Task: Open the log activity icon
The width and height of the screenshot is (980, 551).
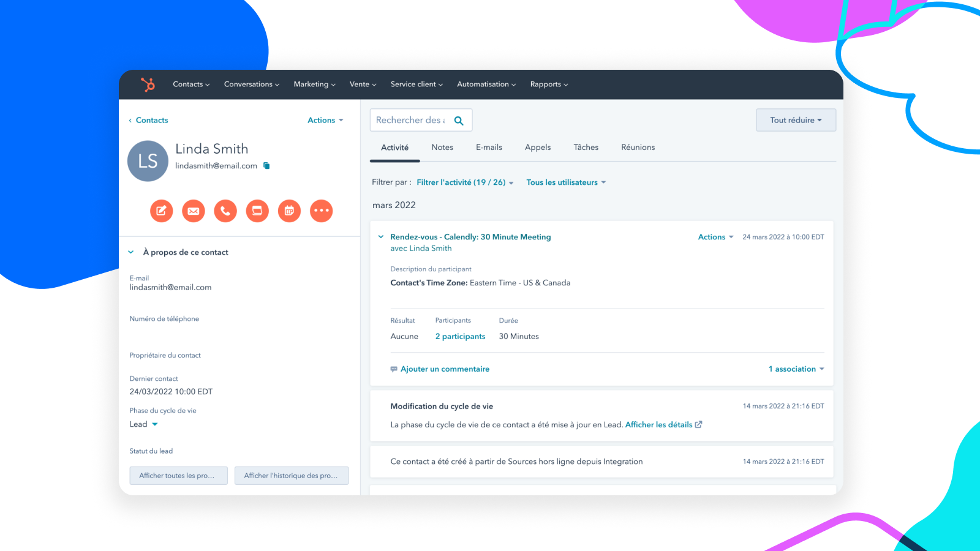Action: pyautogui.click(x=257, y=211)
